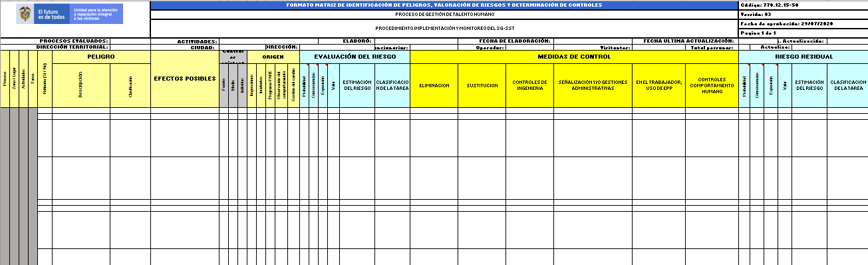Click the EN EL TRABAJADOR, USO DE EPP header
868x265 pixels.
click(x=658, y=85)
